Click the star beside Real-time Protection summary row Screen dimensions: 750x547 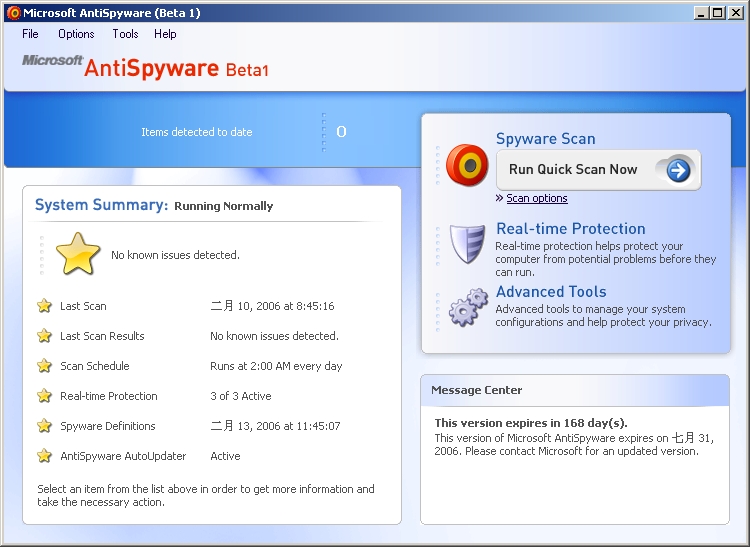pos(44,396)
